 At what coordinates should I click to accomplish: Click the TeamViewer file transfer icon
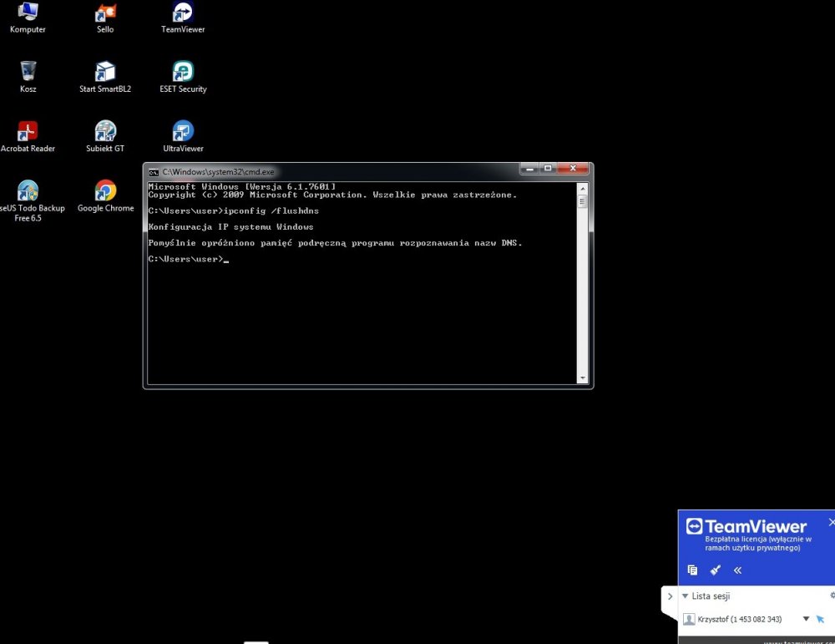pos(692,570)
